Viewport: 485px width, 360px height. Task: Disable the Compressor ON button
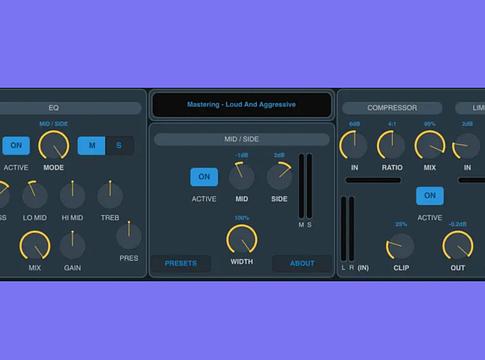pos(430,196)
